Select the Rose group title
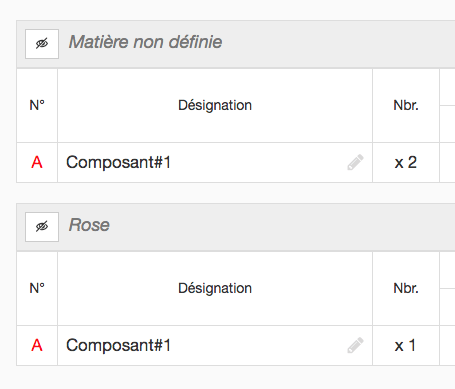Screen dimensions: 455x389 pyautogui.click(x=89, y=225)
